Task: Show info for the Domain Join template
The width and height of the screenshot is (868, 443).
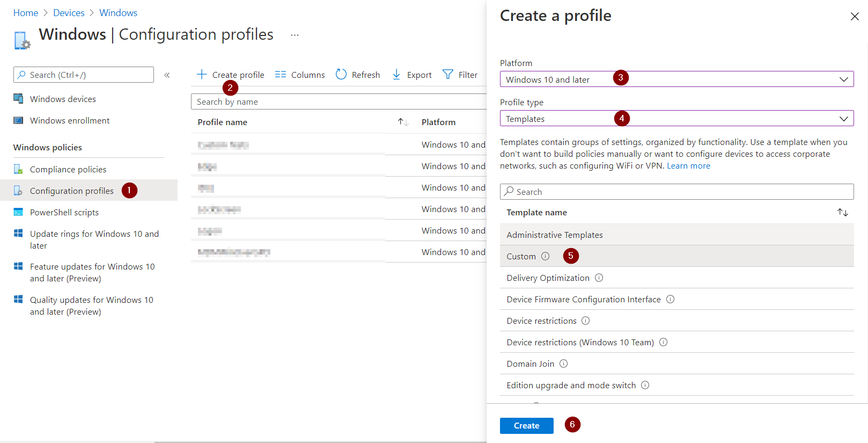Action: point(564,364)
